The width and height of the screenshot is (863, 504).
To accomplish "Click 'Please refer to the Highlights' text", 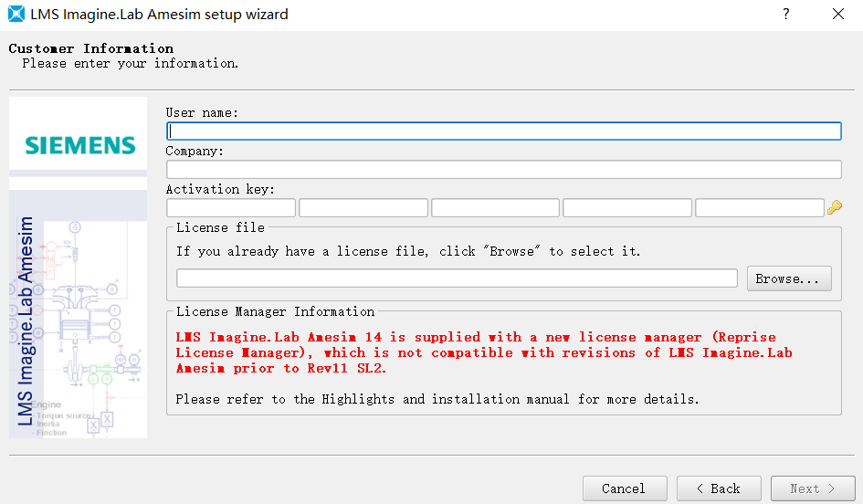I will [437, 399].
